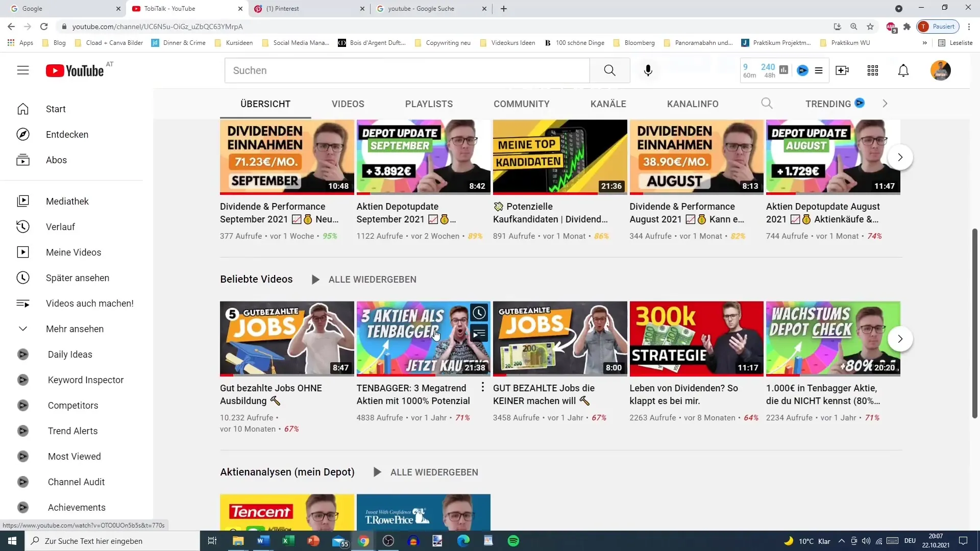Open the Bloomberg bookmark folder

click(633, 43)
